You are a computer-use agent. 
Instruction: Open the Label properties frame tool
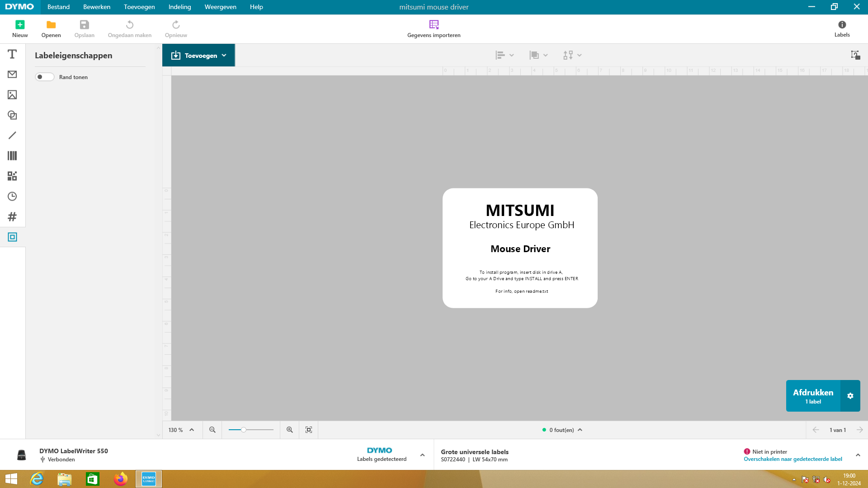[12, 237]
